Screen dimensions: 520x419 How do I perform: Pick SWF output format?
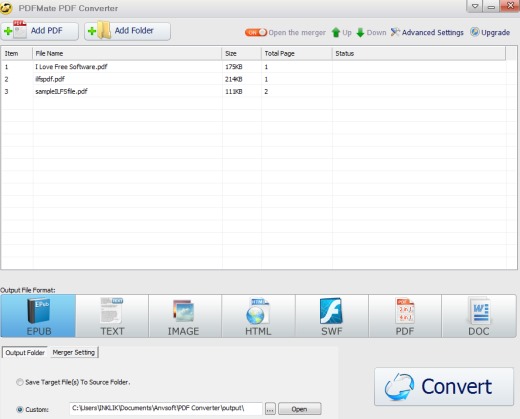tap(332, 316)
